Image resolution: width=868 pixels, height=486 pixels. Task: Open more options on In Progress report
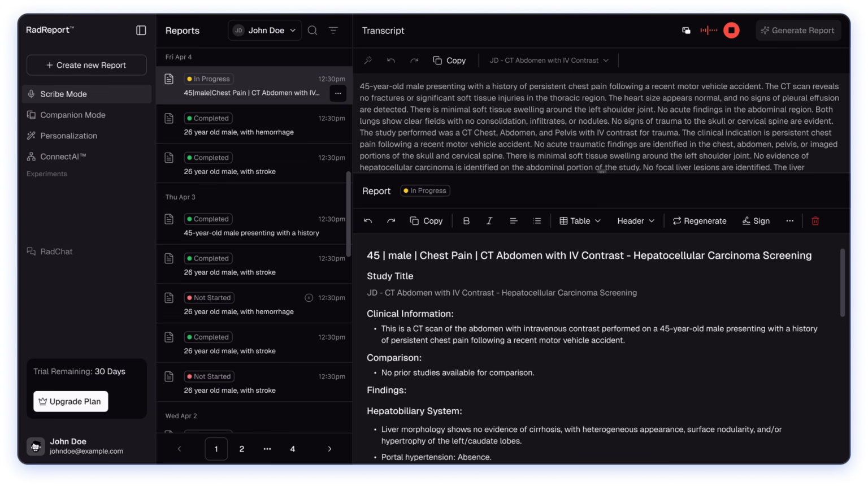338,93
